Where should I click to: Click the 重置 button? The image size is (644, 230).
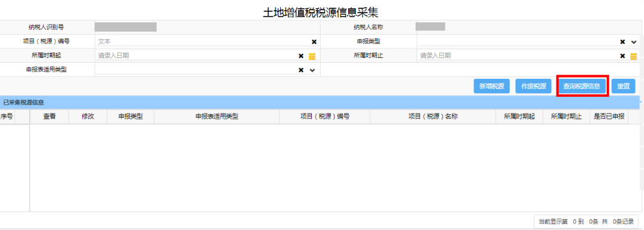pos(624,87)
